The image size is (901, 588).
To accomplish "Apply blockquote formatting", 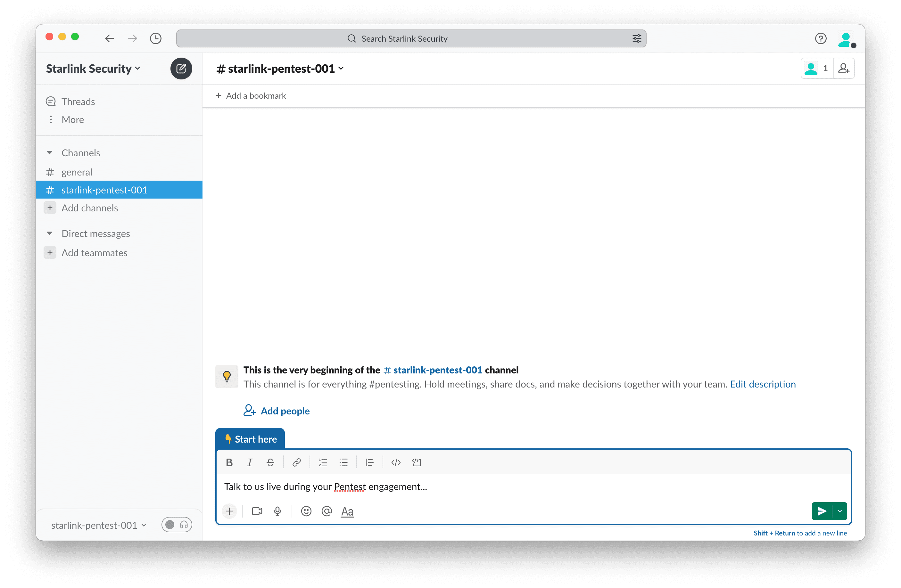I will tap(369, 462).
